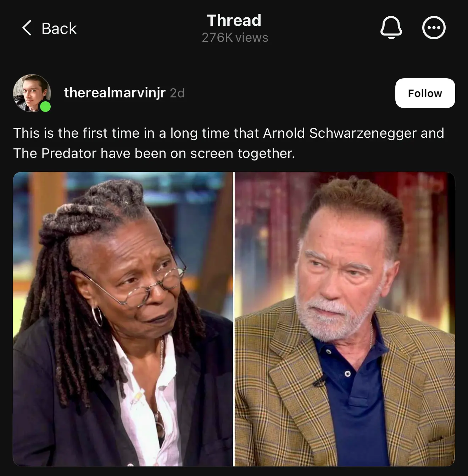Open the three-dot more options menu
468x476 pixels.
tap(434, 28)
